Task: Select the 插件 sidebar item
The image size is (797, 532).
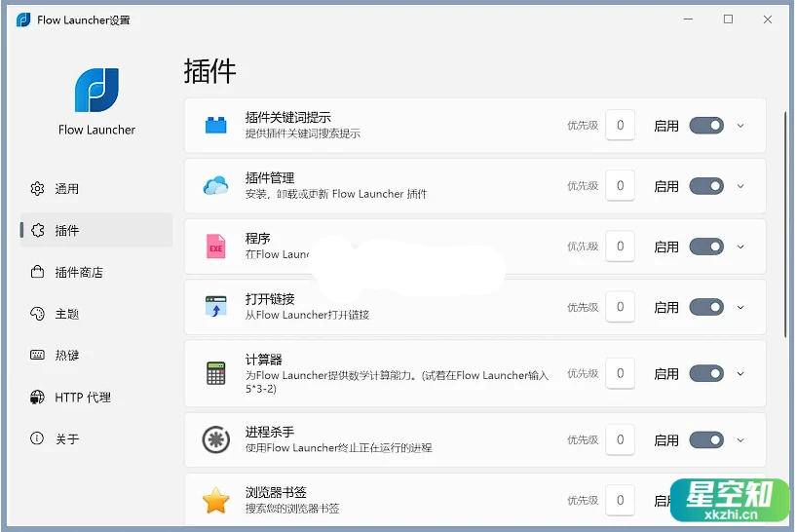Action: [x=96, y=230]
